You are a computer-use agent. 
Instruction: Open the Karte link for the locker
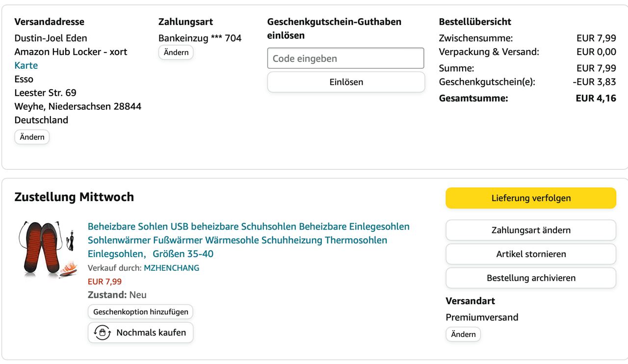click(x=26, y=65)
